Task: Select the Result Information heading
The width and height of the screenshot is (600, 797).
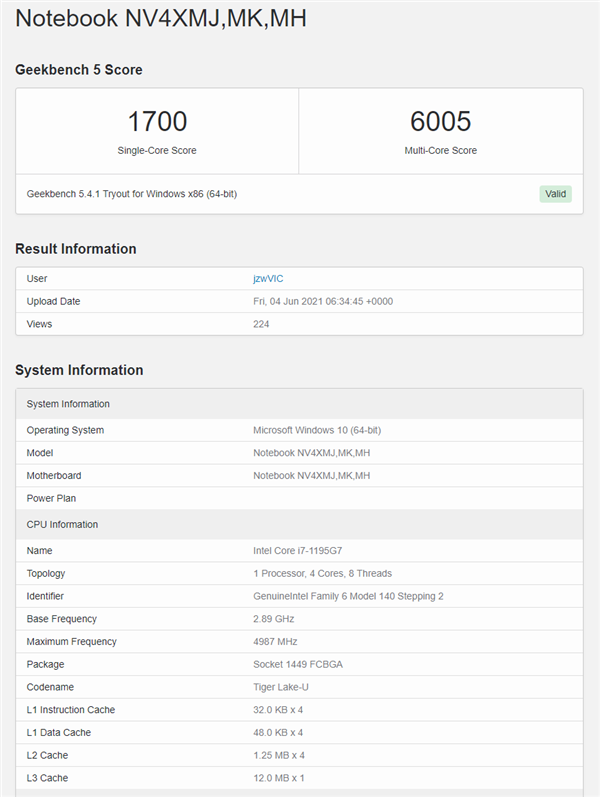Action: (x=76, y=249)
